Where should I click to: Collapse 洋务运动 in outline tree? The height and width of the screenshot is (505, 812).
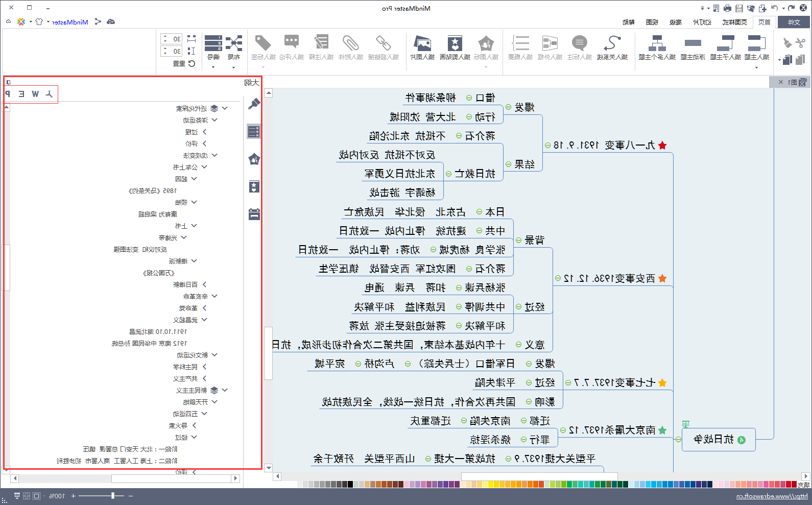click(214, 120)
